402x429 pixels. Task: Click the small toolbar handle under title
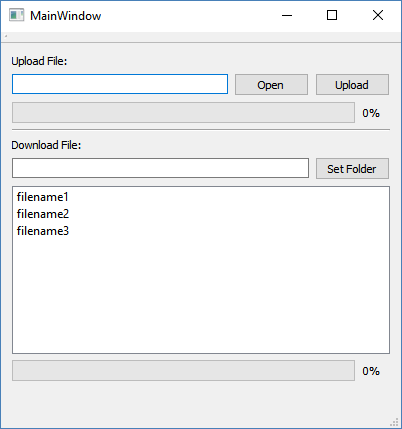(x=6, y=36)
